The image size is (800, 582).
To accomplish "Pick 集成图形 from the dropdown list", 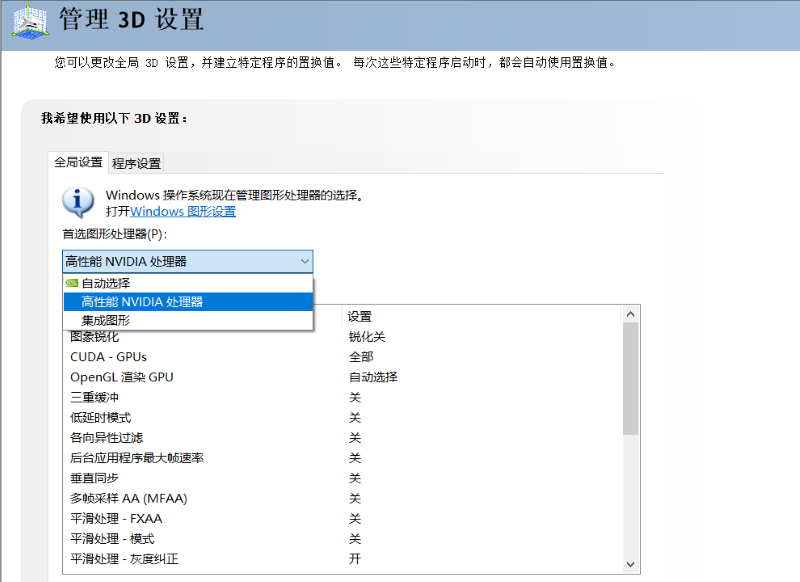I will 188,320.
